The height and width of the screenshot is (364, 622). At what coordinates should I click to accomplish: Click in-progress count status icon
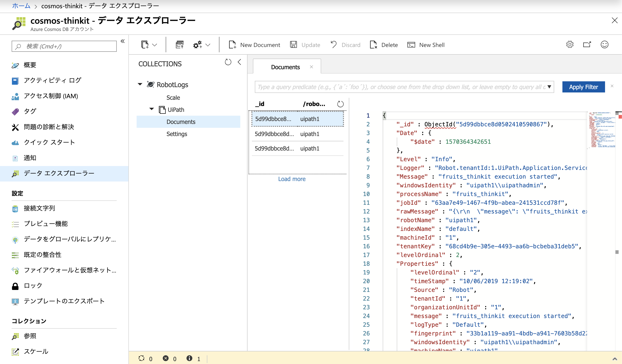pyautogui.click(x=141, y=358)
